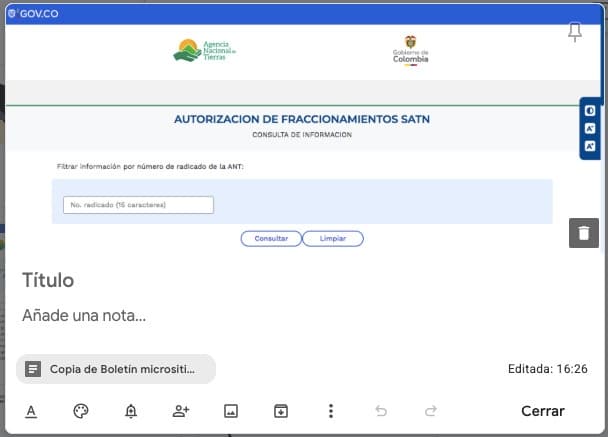Viewport: 608px width, 437px height.
Task: Click the No. radicado input box
Action: (x=138, y=205)
